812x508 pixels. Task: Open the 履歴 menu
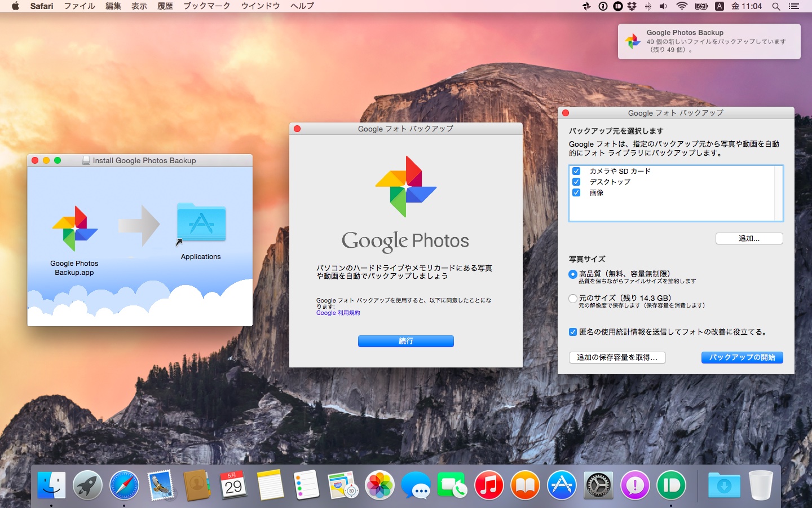point(165,6)
